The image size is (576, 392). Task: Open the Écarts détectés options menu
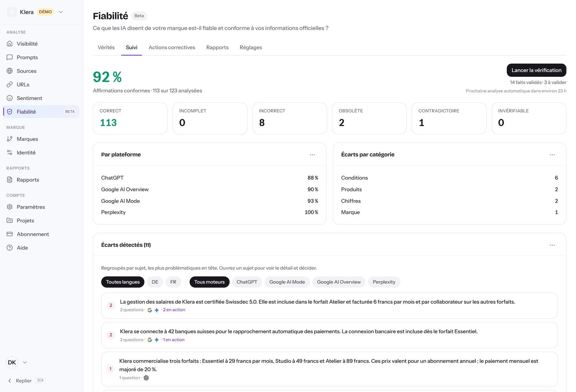pos(552,245)
